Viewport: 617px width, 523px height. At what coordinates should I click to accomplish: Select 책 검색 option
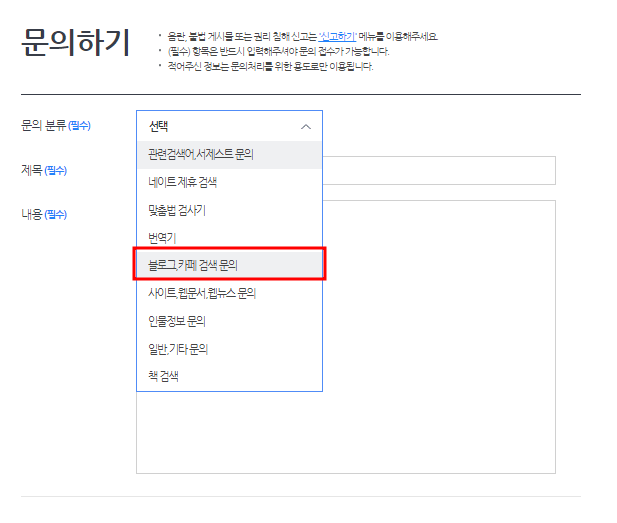click(x=229, y=376)
